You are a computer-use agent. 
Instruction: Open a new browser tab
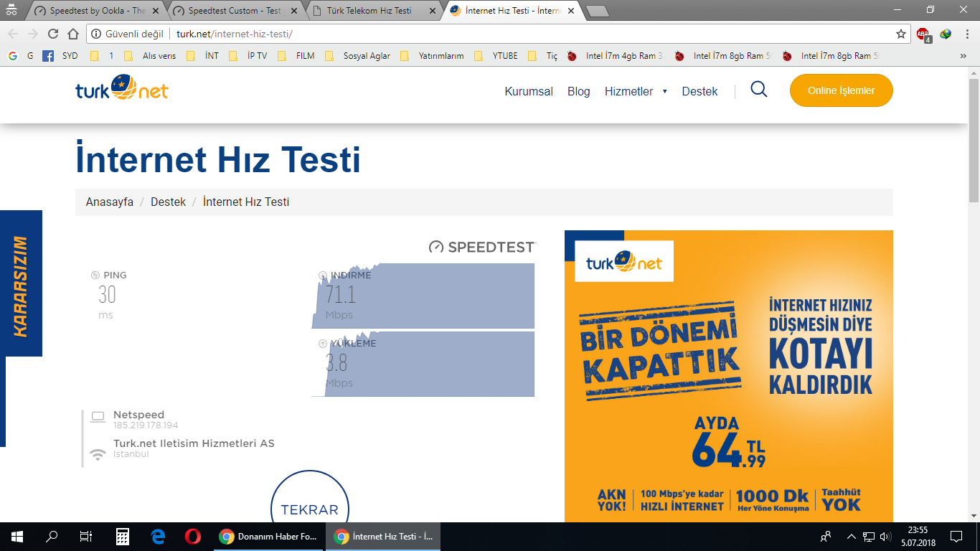tap(597, 11)
